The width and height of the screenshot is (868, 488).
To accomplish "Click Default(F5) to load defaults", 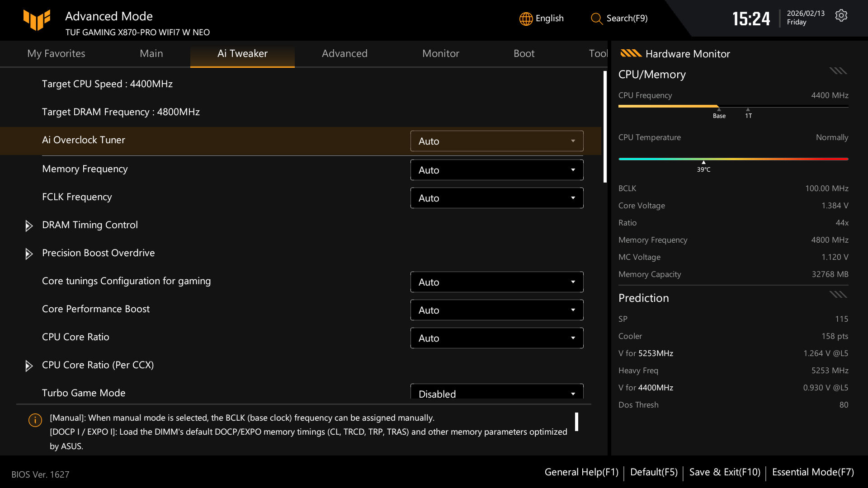I will tap(654, 472).
